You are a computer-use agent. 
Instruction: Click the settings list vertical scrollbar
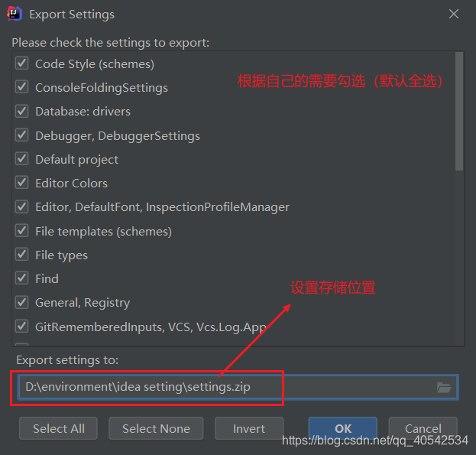tap(459, 112)
